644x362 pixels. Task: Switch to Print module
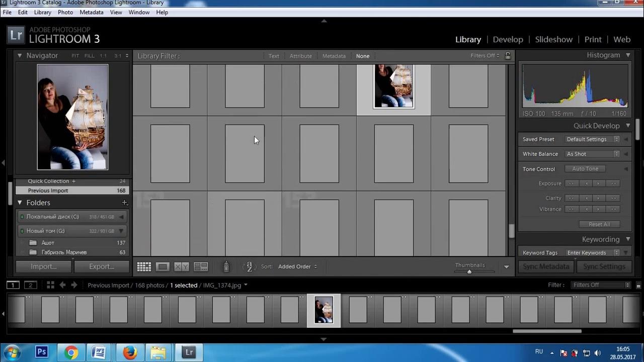[593, 39]
